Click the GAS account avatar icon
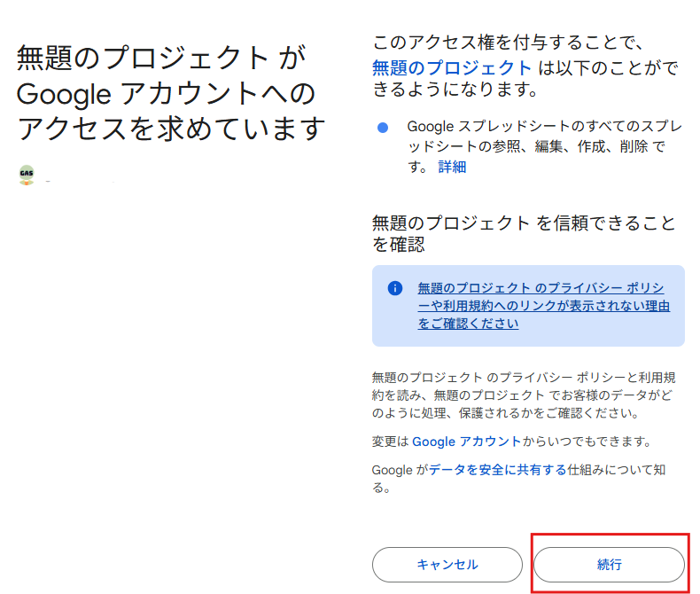 [x=27, y=175]
